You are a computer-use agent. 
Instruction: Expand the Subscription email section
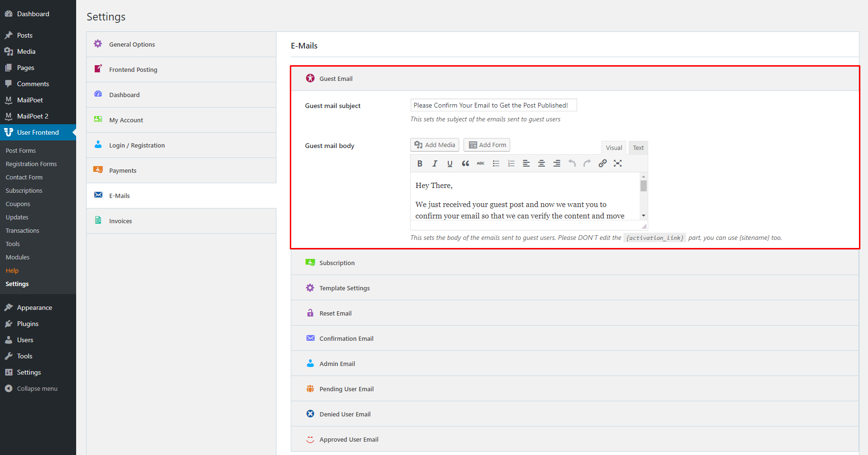tap(575, 263)
